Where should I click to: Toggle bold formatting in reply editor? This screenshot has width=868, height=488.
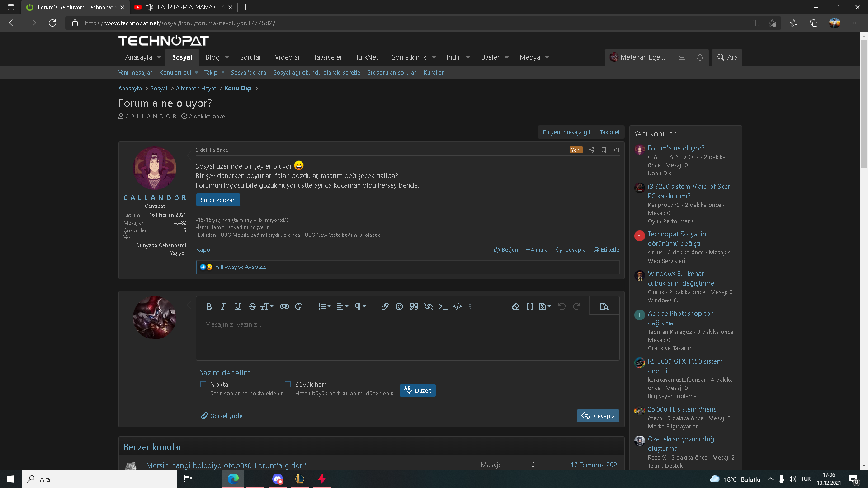pyautogui.click(x=209, y=306)
